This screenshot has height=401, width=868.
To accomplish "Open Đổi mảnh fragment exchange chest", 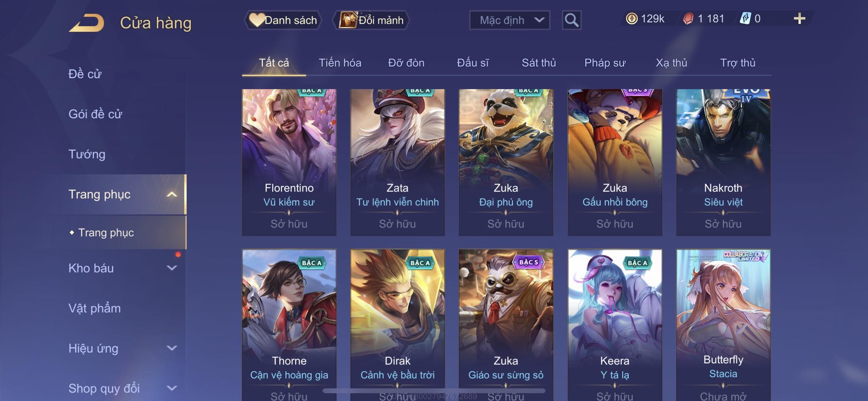I will pos(371,20).
